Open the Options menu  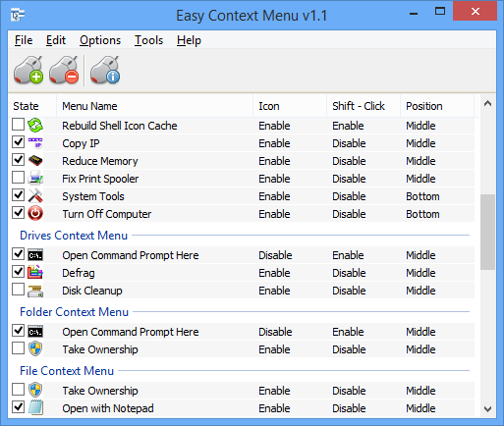[x=100, y=40]
